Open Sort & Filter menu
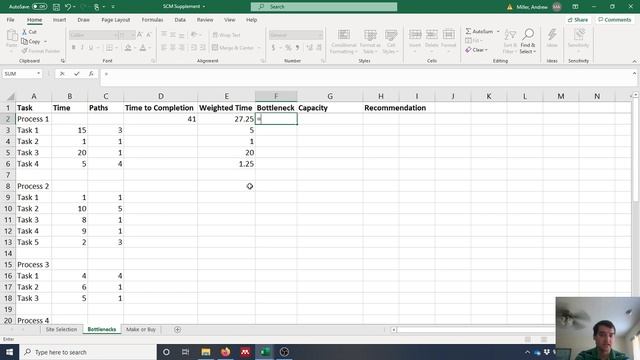The width and height of the screenshot is (640, 360). [x=510, y=41]
